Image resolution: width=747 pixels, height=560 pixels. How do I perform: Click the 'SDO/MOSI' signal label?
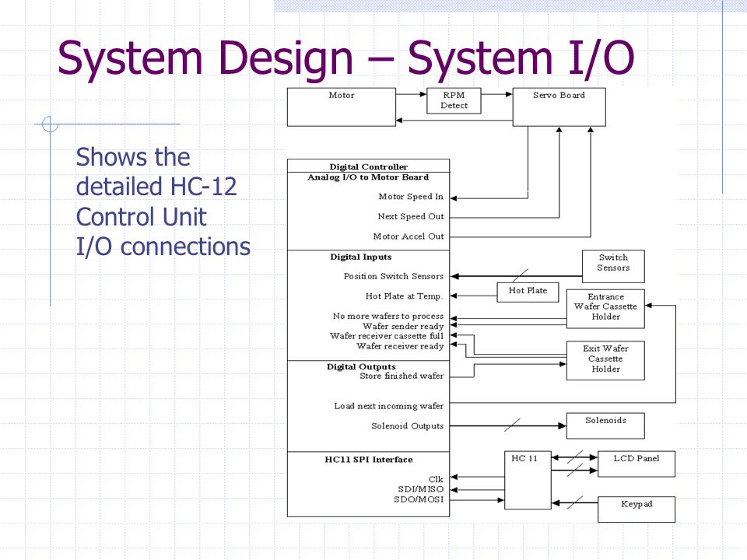point(419,499)
